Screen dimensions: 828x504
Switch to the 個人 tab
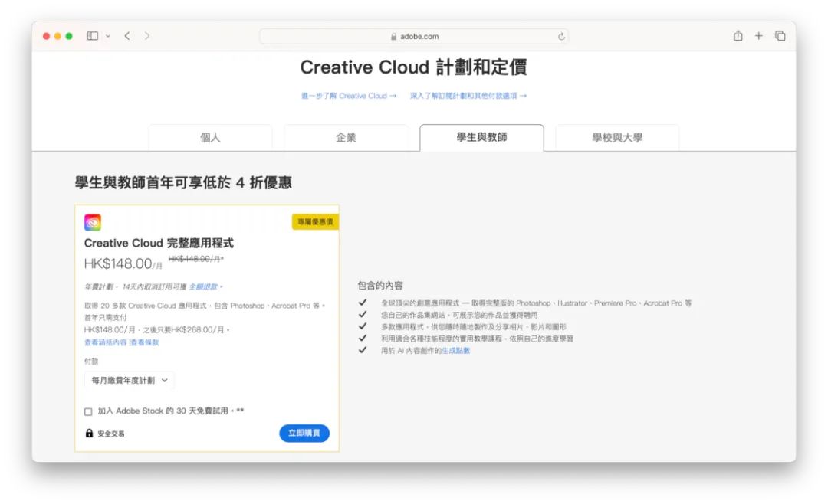coord(210,138)
